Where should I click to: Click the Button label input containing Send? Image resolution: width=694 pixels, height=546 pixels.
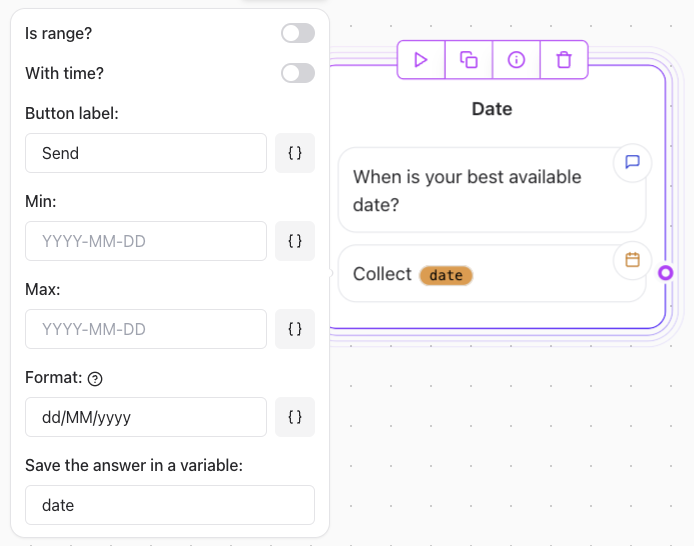146,153
